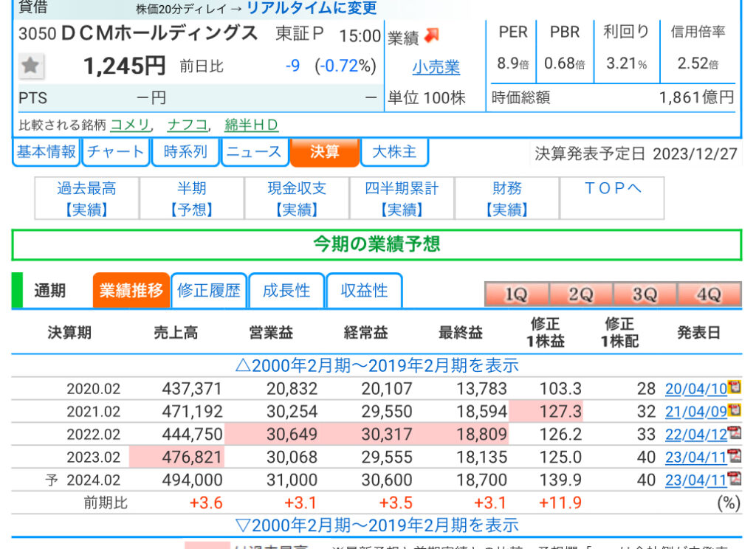Select 修正履歴 sub-tab
Viewport: 756px width, 549px height.
[209, 290]
